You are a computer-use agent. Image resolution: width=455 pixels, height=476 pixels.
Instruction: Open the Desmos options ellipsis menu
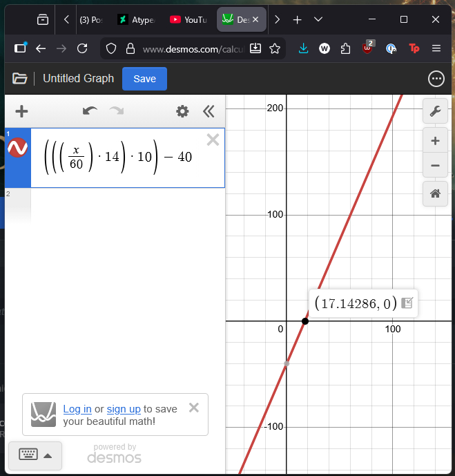tap(436, 79)
